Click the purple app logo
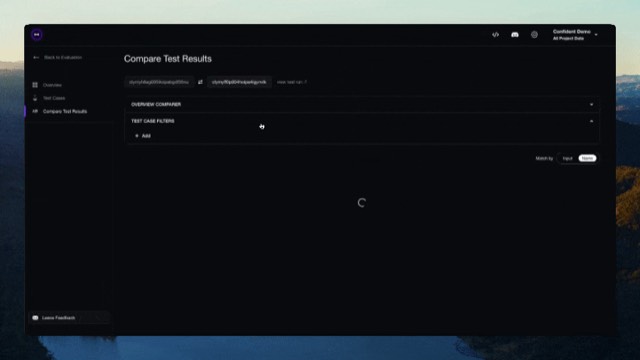The image size is (640, 360). 37,35
